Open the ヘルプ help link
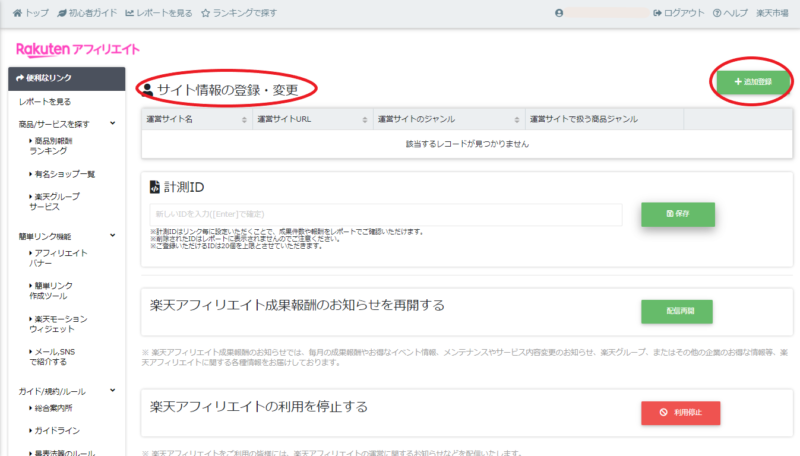 (730, 13)
